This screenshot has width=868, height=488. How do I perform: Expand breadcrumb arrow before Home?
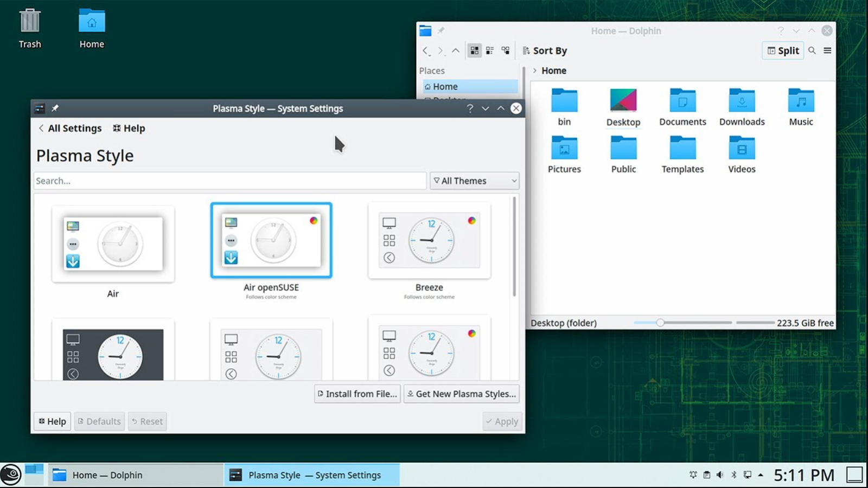coord(534,70)
